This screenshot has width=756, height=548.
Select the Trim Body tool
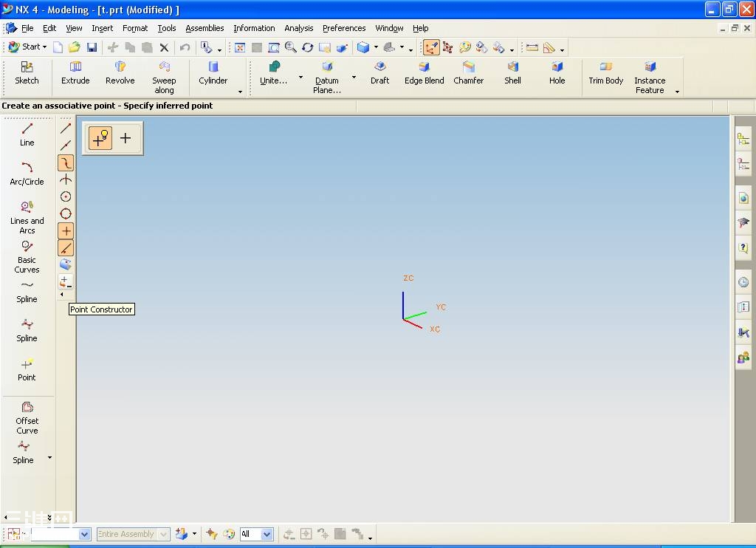pyautogui.click(x=605, y=73)
